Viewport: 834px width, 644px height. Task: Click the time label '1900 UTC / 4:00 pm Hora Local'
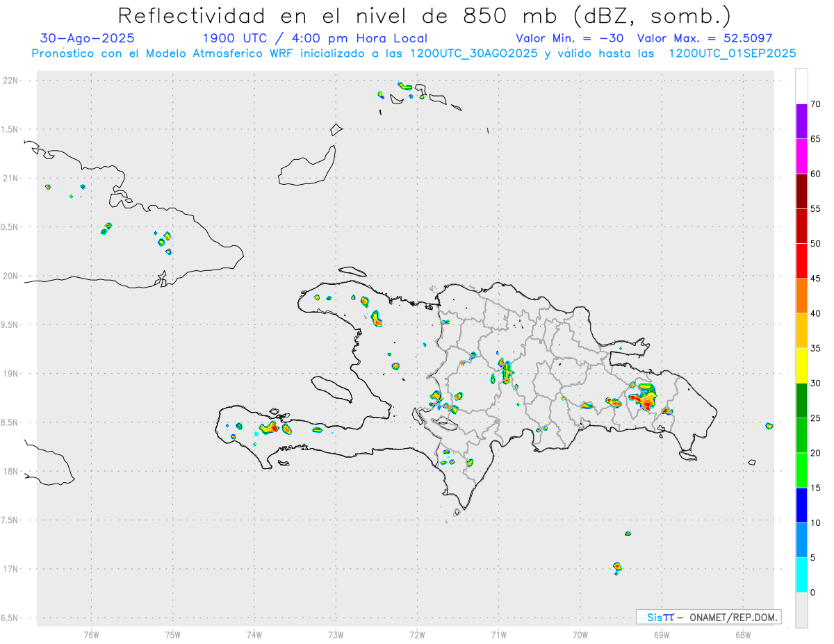(x=314, y=38)
